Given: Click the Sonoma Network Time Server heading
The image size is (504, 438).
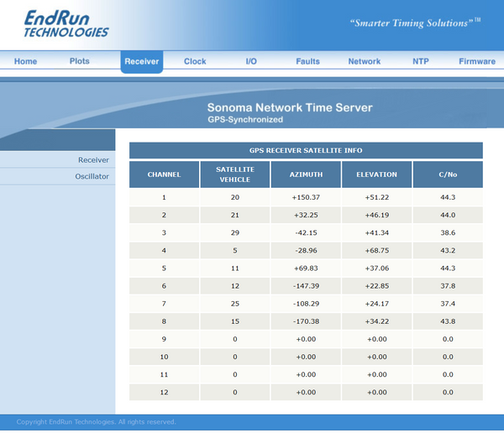Looking at the screenshot, I should coord(290,107).
